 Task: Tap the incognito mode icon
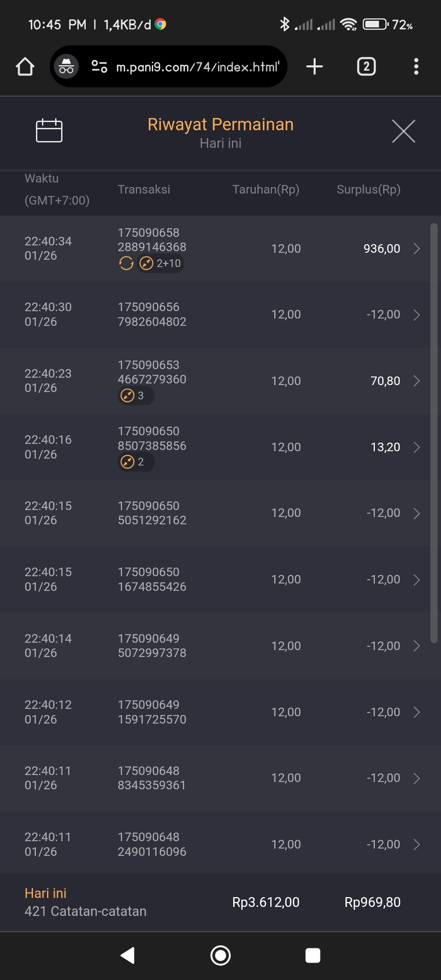66,67
